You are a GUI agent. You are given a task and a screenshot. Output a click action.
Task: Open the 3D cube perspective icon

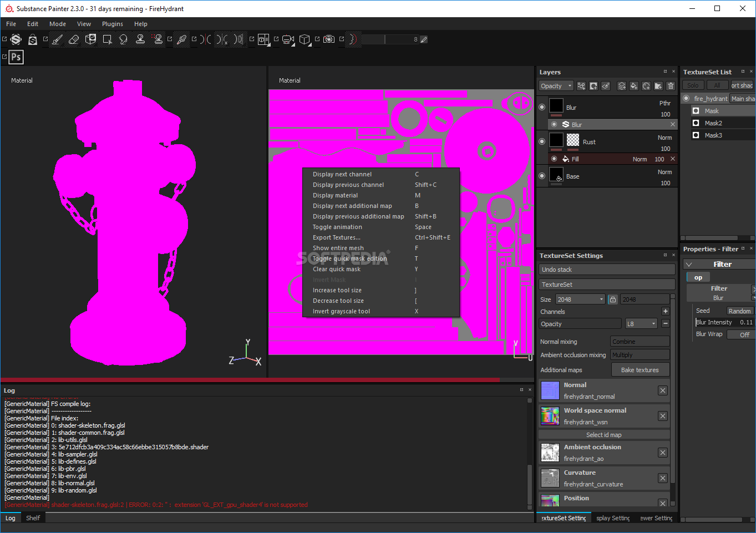(x=305, y=39)
